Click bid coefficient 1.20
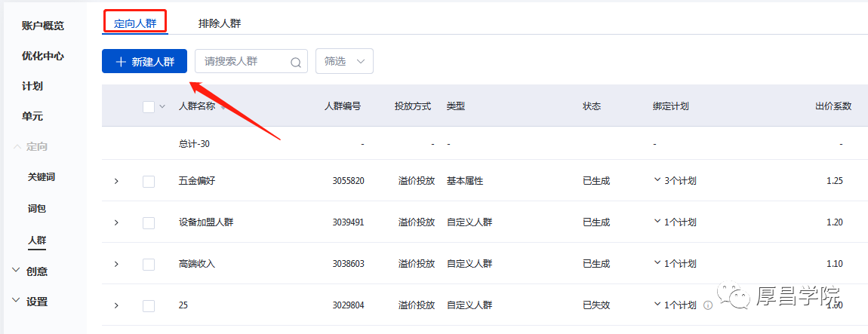868x334 pixels. (x=835, y=222)
